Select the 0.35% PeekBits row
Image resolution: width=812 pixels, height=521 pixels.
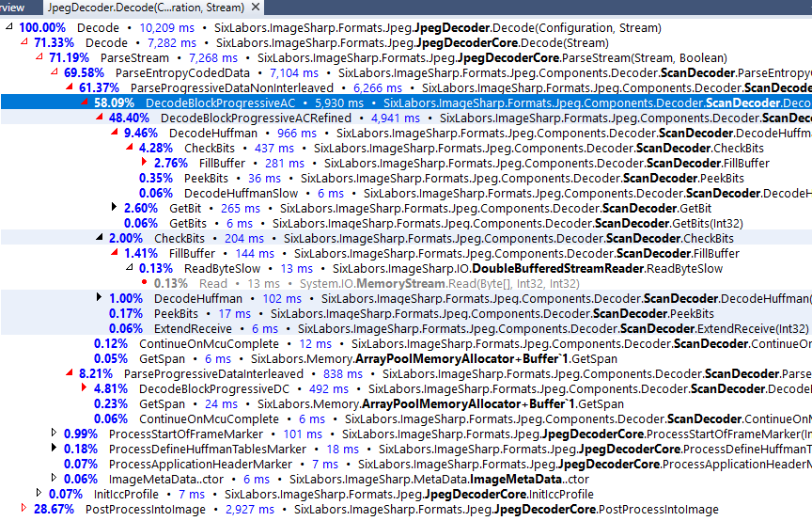[406, 179]
